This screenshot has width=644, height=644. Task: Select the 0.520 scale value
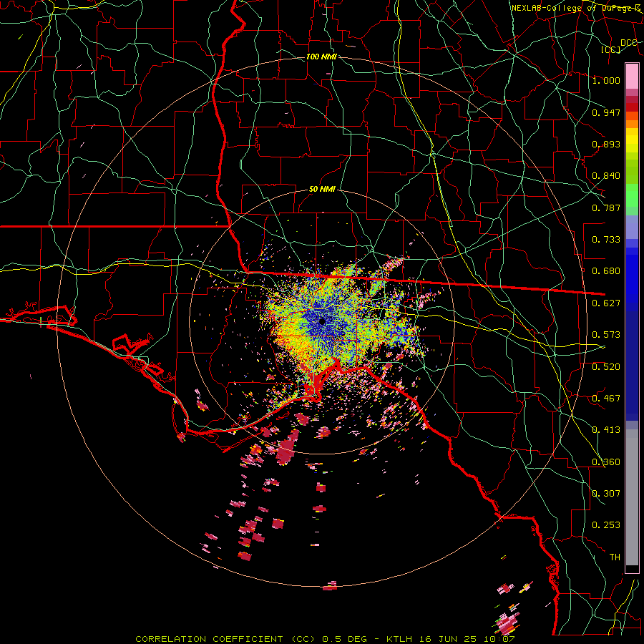coord(606,367)
